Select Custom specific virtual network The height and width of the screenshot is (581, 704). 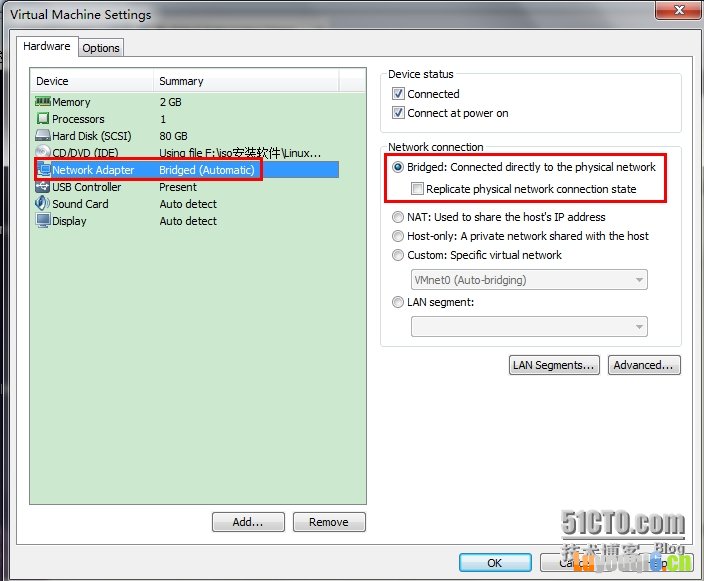point(398,255)
